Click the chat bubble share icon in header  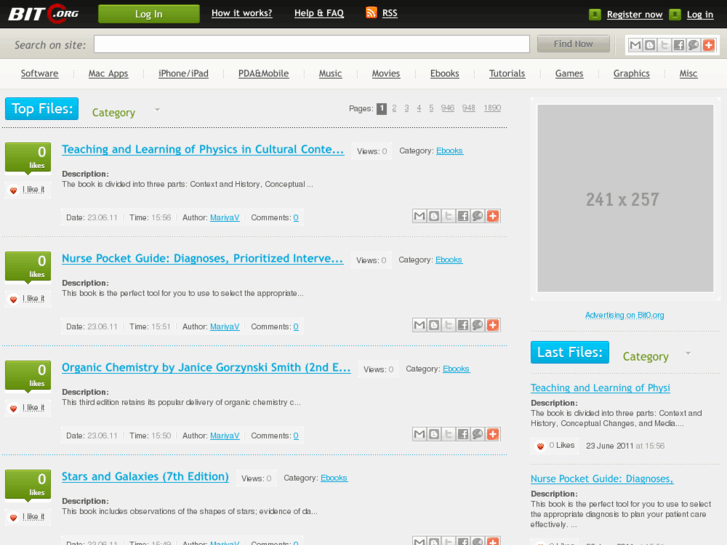pyautogui.click(x=694, y=45)
